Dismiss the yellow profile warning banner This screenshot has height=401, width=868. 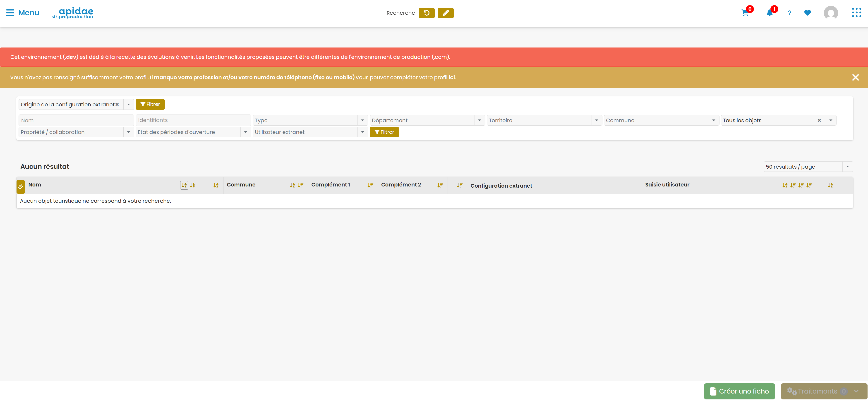[x=855, y=77]
